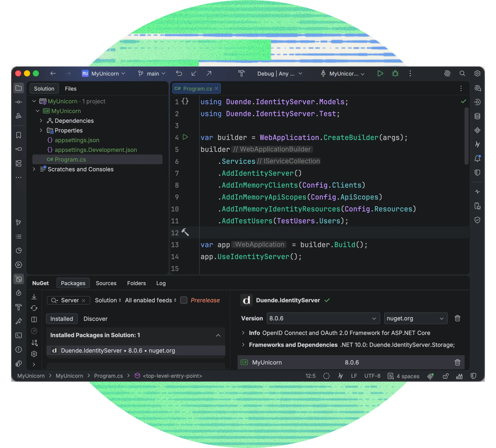Open the Explorer folder tool window
Viewport: 496px width, 448px height.
[x=19, y=88]
